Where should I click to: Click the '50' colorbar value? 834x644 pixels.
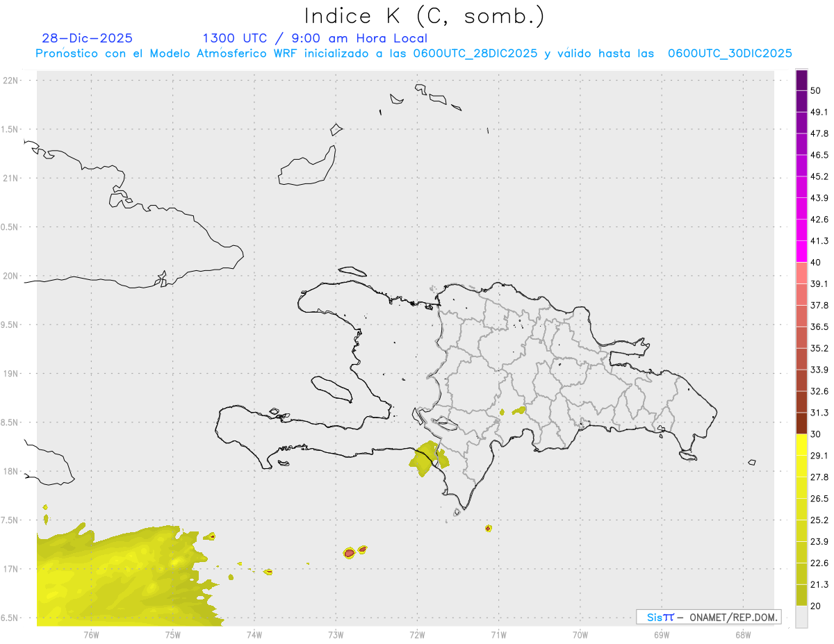pyautogui.click(x=817, y=91)
